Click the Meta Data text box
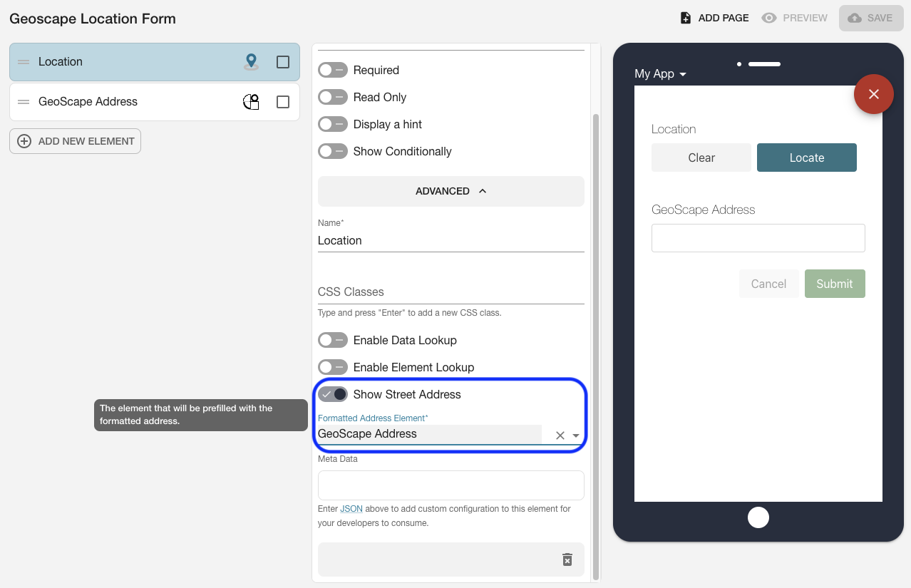 point(451,485)
